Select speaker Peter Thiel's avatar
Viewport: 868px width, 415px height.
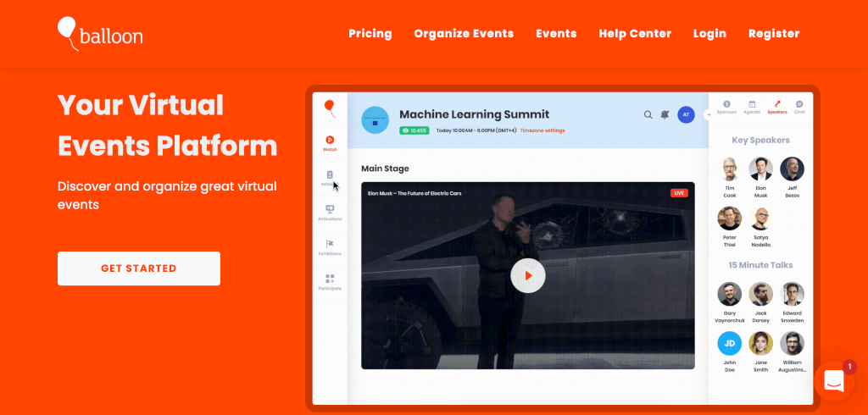click(x=730, y=219)
